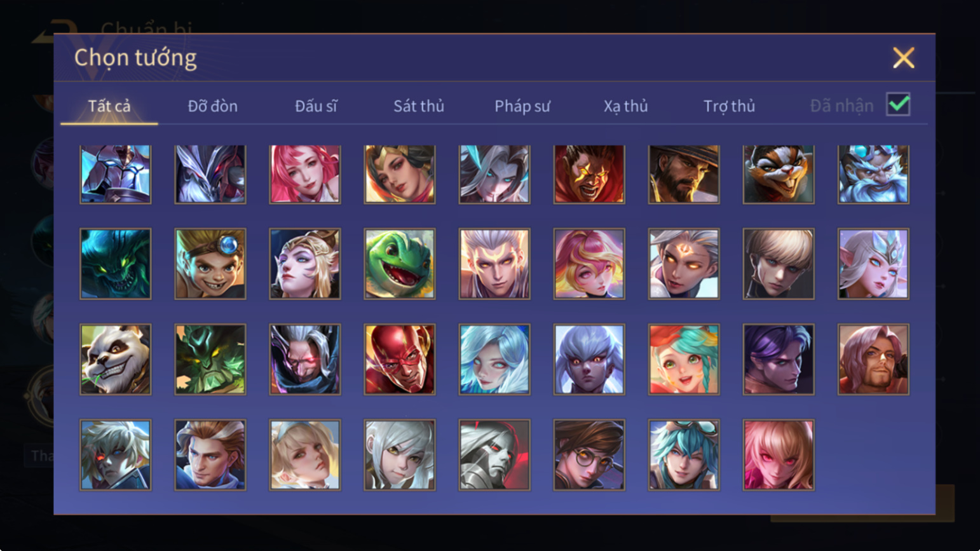Select the blue-bearded dwarf hero portrait
This screenshot has height=551, width=980.
[873, 174]
